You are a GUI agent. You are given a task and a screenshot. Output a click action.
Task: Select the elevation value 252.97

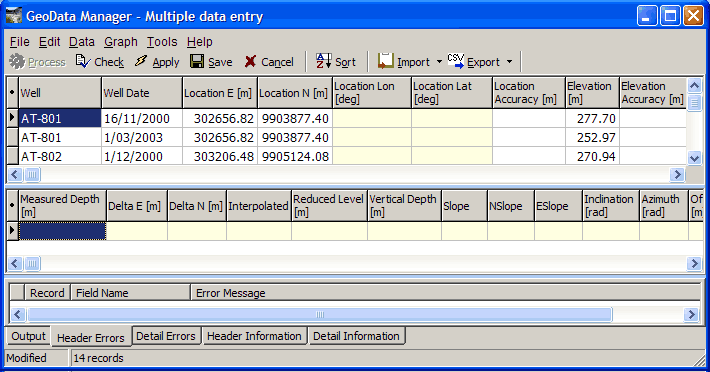pos(592,138)
